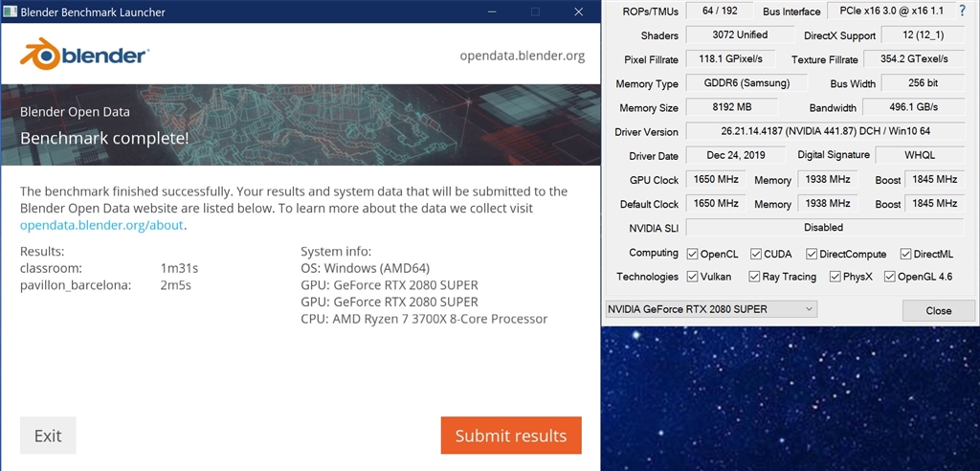
Task: Click the Bus Width value 256 bit
Action: [x=923, y=82]
